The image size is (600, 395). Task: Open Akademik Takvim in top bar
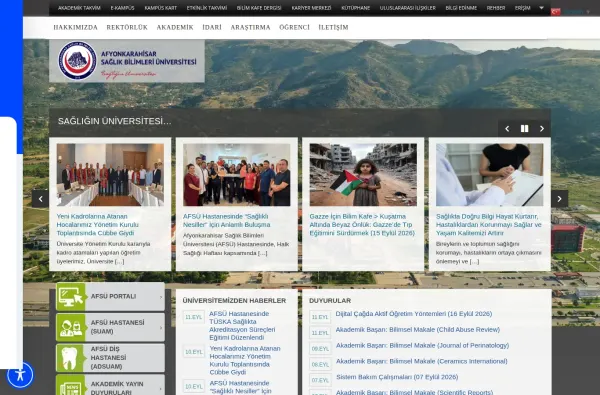tap(79, 8)
